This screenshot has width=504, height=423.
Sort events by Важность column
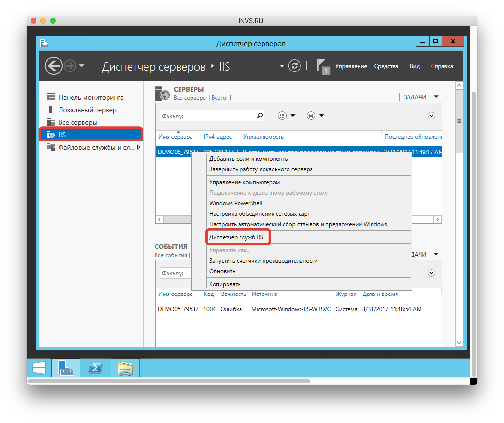click(234, 294)
